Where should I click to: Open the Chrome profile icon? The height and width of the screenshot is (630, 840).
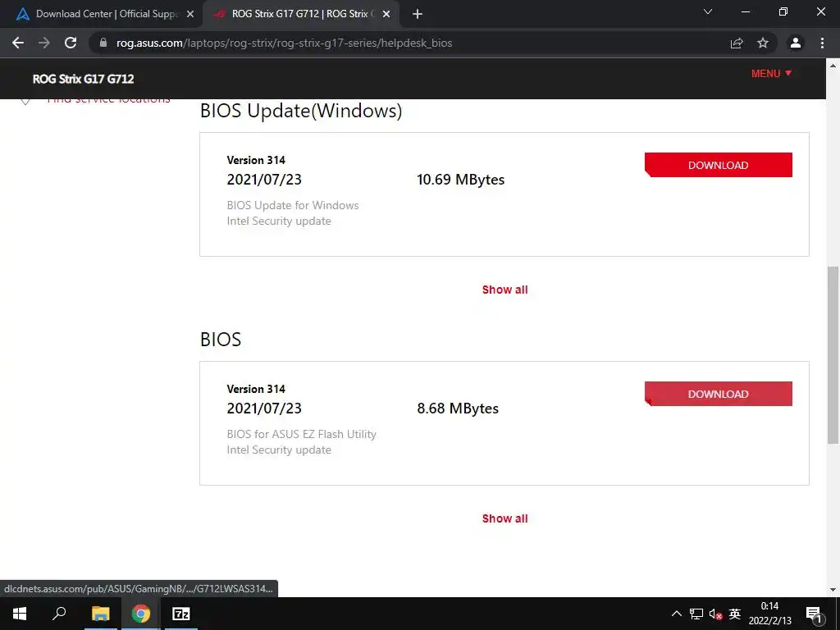796,43
